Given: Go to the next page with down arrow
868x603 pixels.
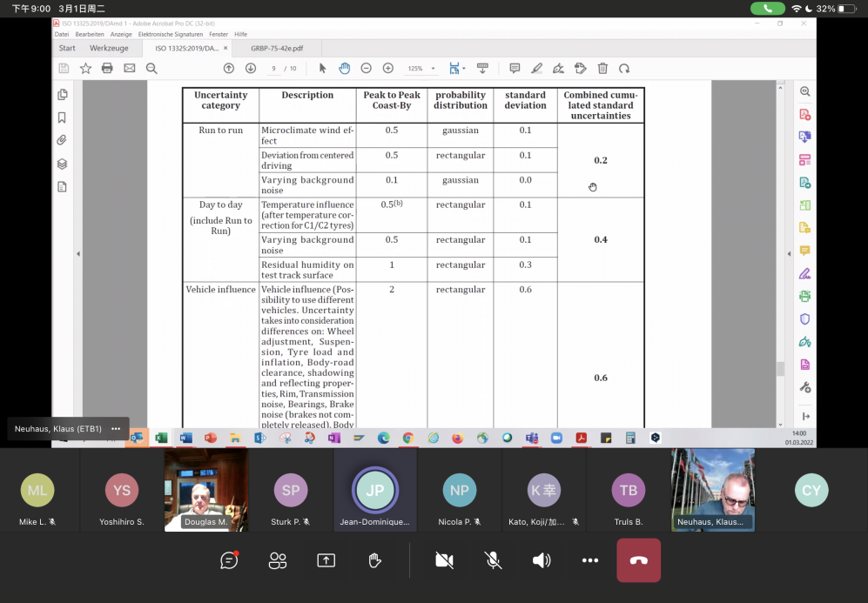Looking at the screenshot, I should coord(251,68).
